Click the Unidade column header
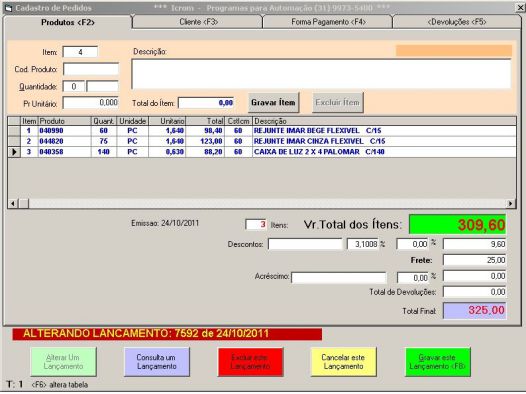Image resolution: width=526 pixels, height=394 pixels. pos(133,121)
